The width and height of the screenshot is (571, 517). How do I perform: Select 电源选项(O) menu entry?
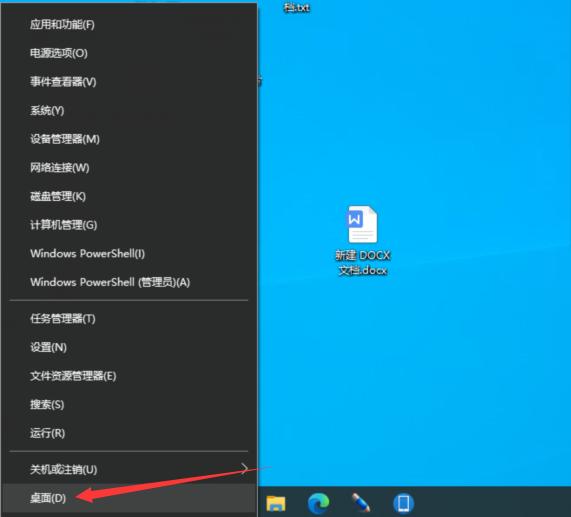[x=129, y=54]
